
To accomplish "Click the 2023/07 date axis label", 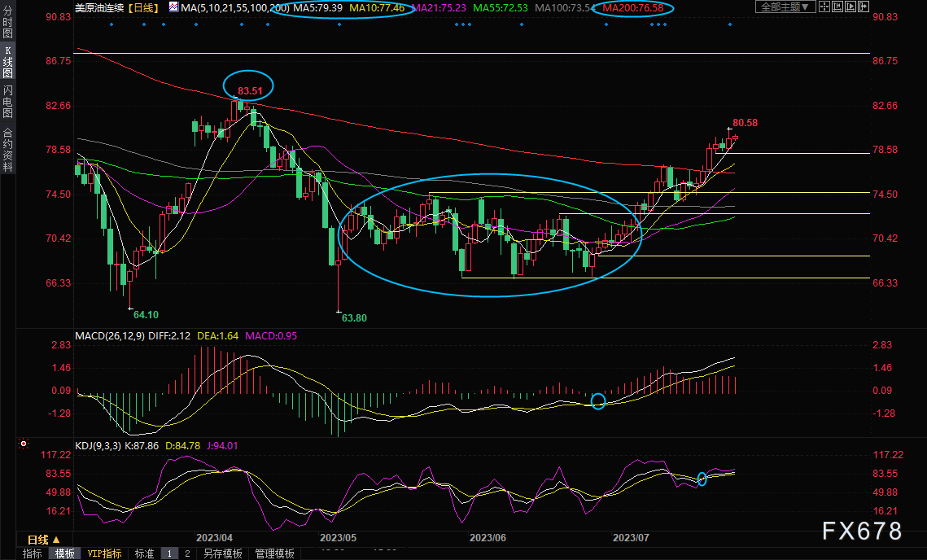I will (631, 537).
